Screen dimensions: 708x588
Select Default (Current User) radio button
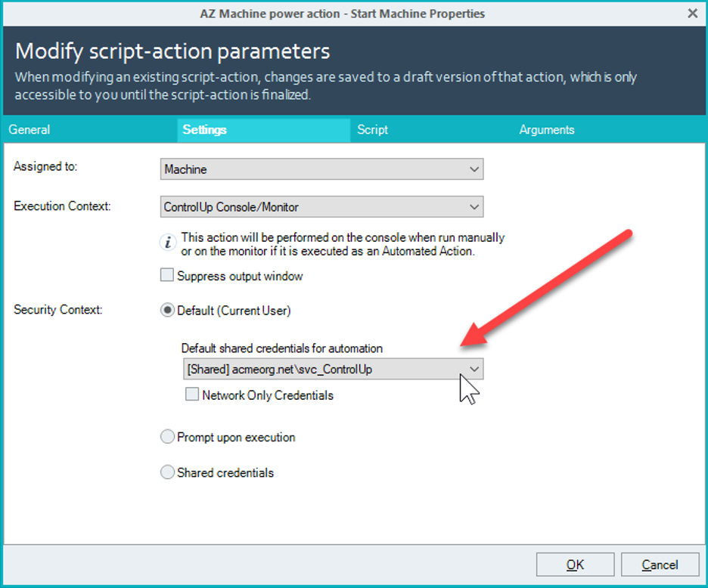click(x=167, y=310)
